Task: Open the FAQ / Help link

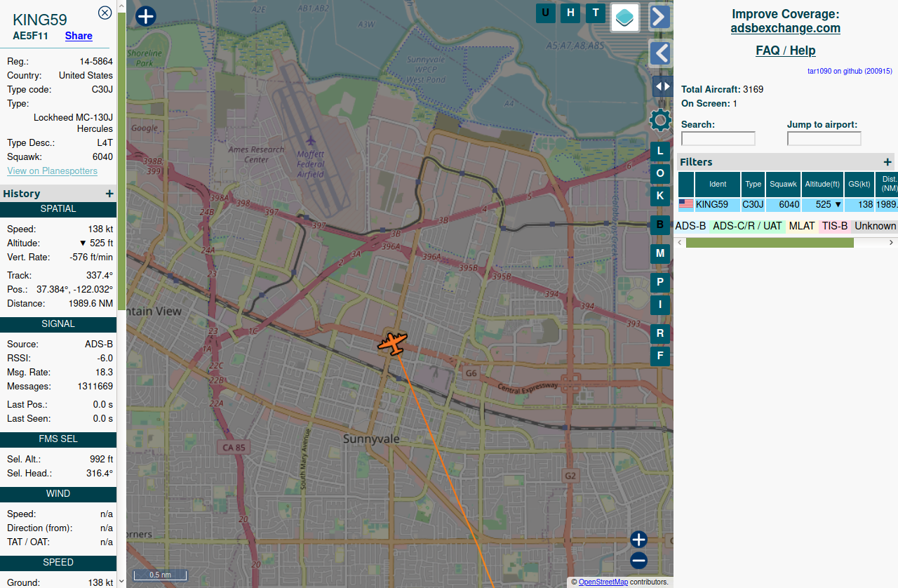Action: point(786,51)
